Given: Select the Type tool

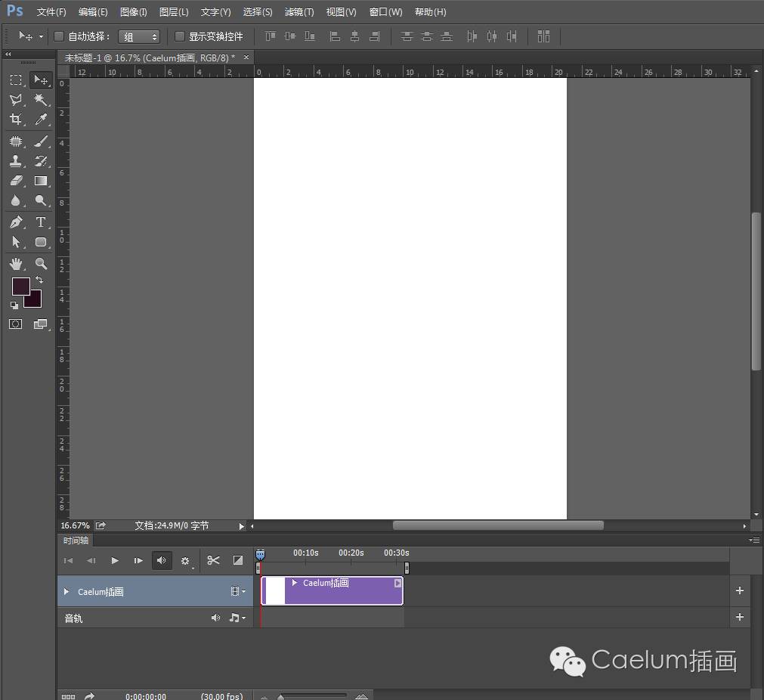Looking at the screenshot, I should [x=41, y=222].
